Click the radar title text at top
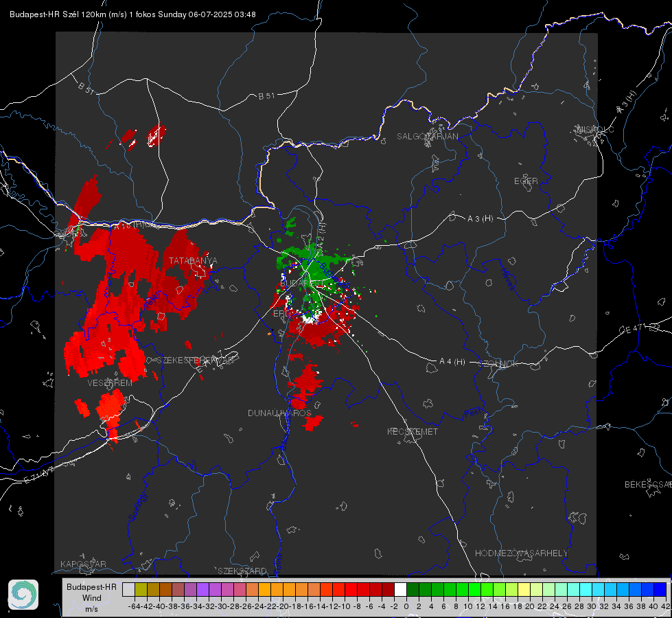Image resolution: width=672 pixels, height=618 pixels. [x=132, y=14]
